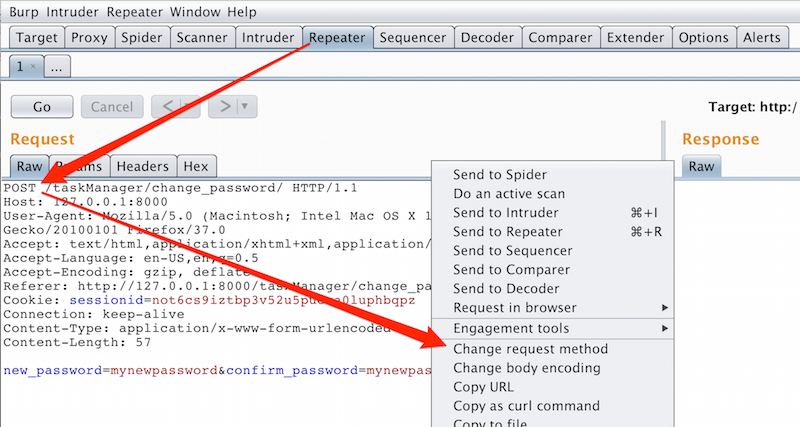800x427 pixels.
Task: Select Repeater request tab 1
Action: point(26,66)
